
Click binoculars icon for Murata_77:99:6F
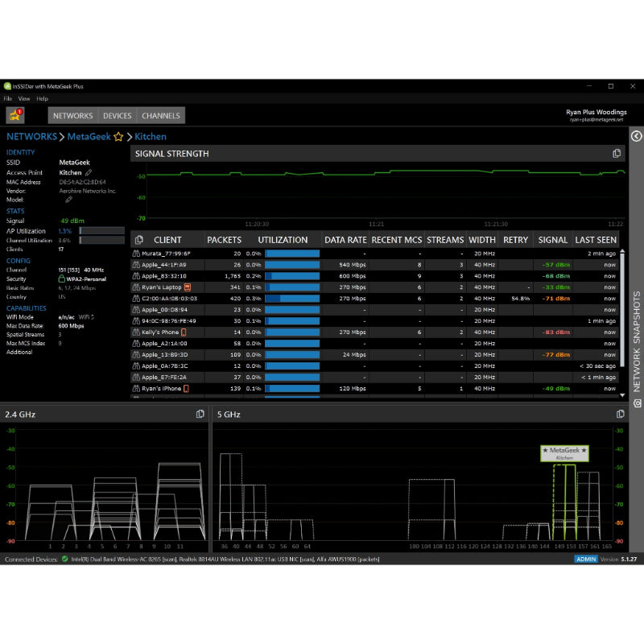coord(136,254)
